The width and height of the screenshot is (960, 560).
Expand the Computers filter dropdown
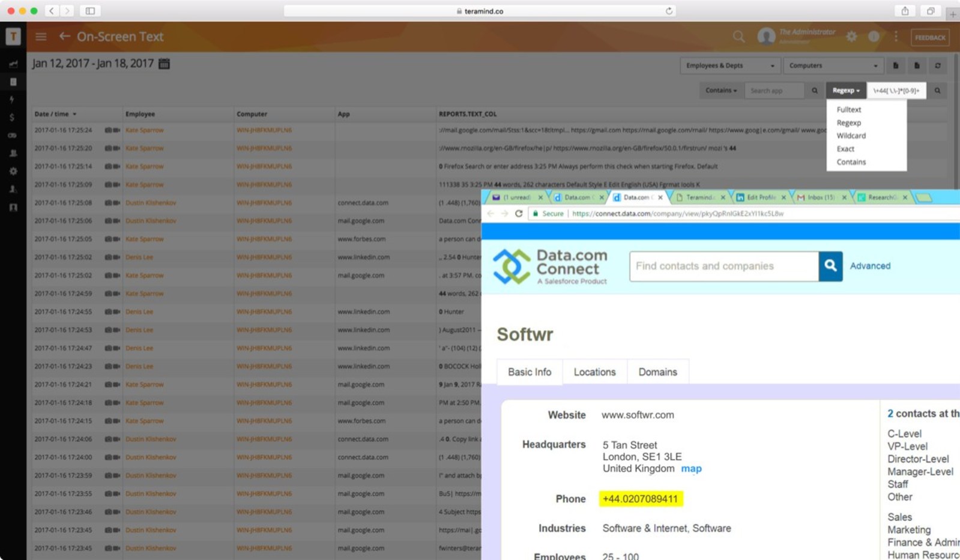[833, 65]
